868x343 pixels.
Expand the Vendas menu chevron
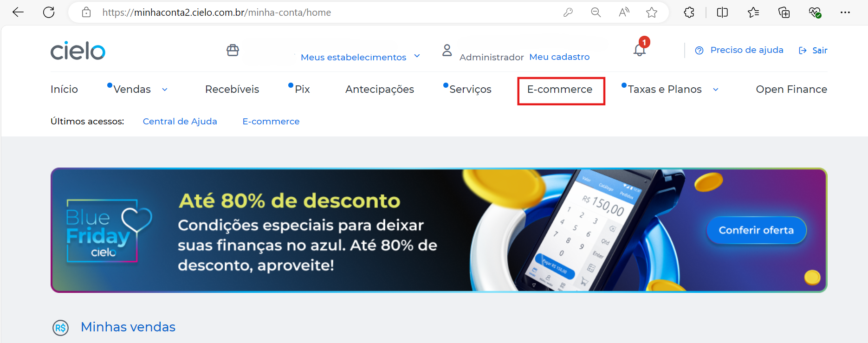165,90
